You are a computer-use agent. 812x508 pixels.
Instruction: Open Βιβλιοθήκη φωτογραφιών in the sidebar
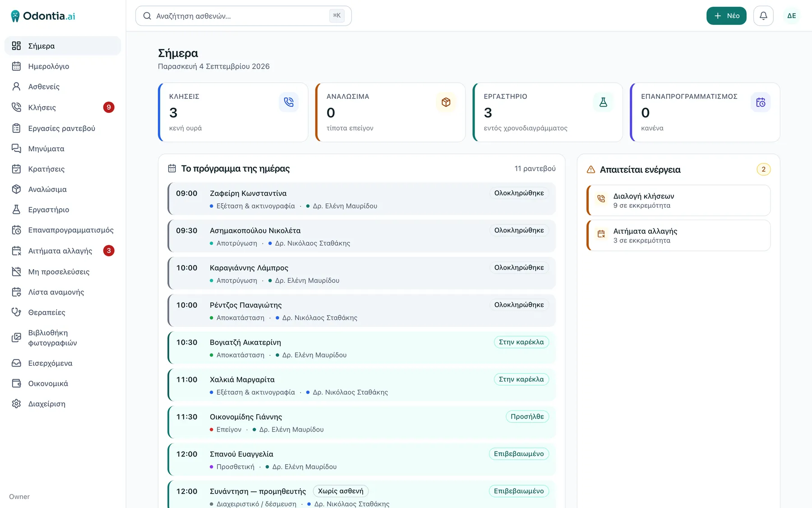click(x=63, y=338)
